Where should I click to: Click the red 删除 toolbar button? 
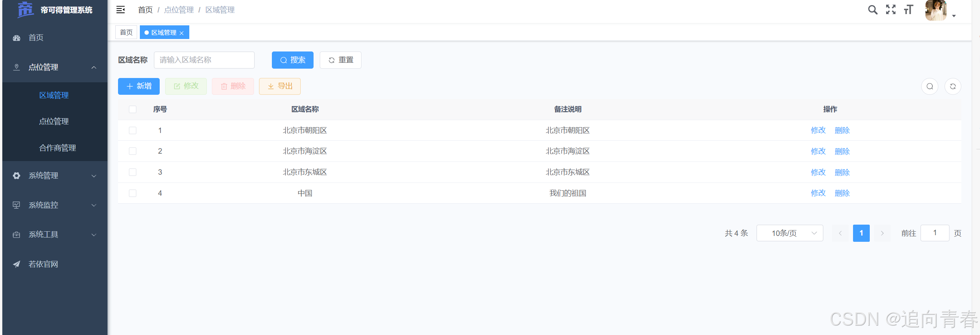[233, 86]
